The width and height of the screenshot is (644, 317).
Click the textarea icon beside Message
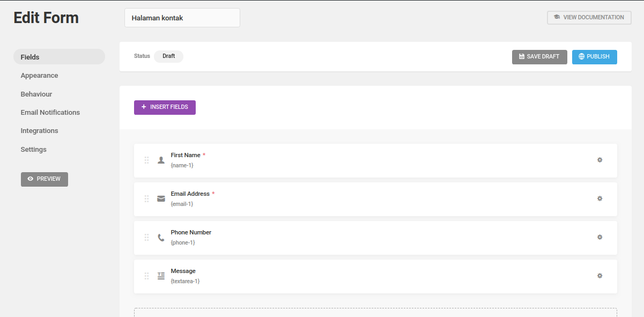tap(161, 276)
